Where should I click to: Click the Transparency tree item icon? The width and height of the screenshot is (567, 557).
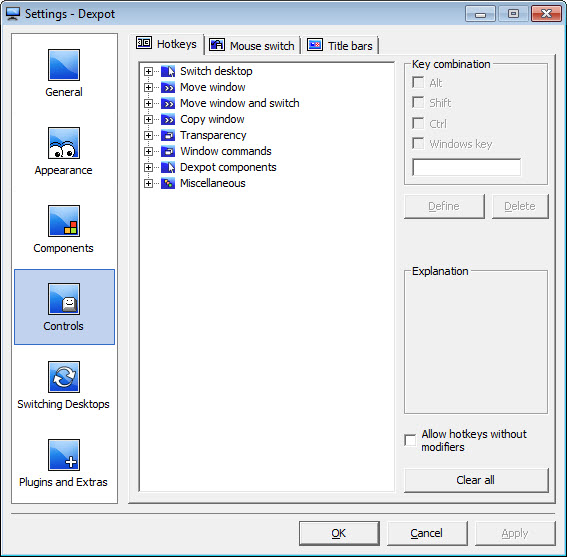(168, 135)
